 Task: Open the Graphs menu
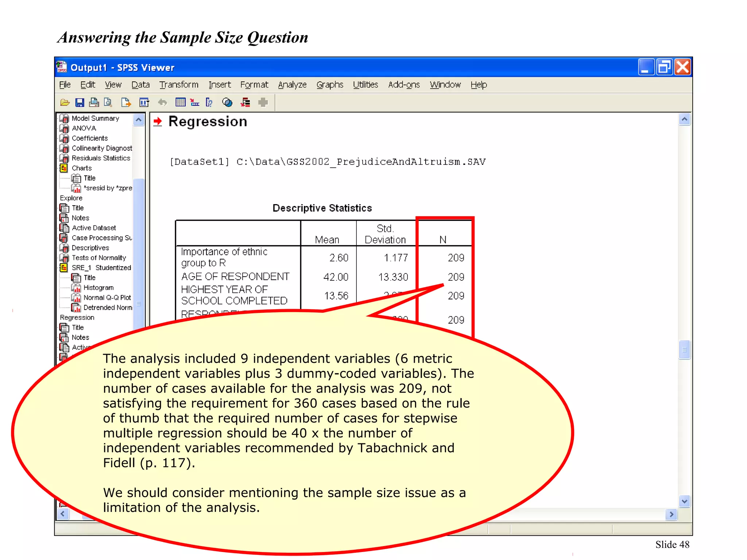330,85
